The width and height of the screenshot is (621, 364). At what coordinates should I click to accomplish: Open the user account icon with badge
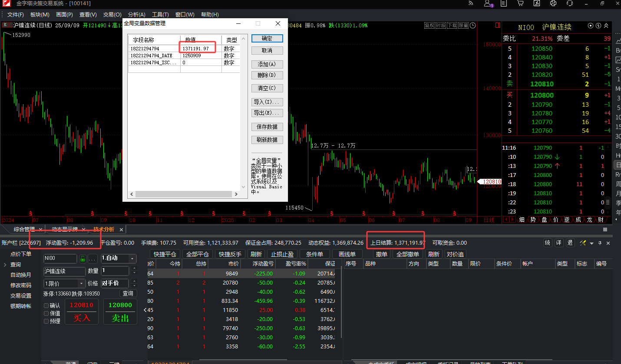point(488,3)
